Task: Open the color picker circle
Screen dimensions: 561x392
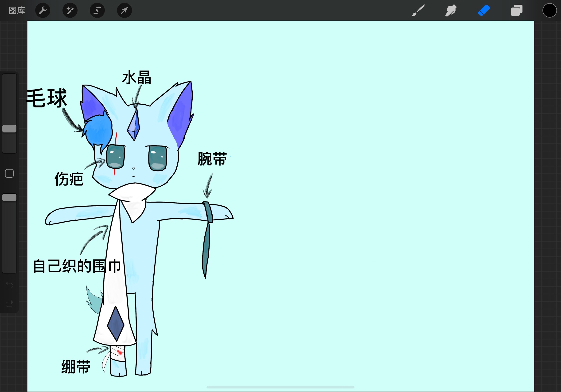Action: [x=549, y=10]
